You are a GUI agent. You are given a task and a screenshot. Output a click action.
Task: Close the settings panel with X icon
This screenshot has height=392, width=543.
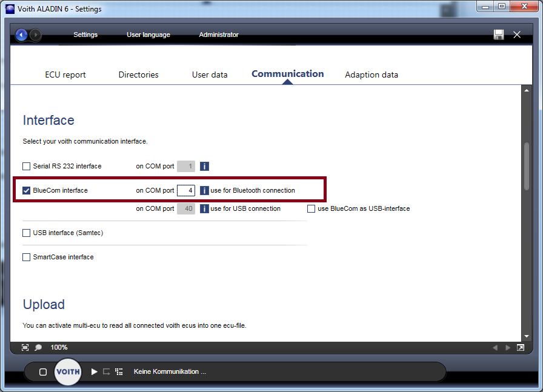pyautogui.click(x=517, y=35)
